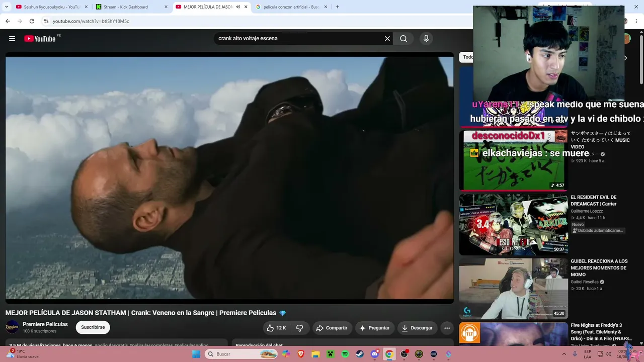Clear the search box text

coord(387,39)
